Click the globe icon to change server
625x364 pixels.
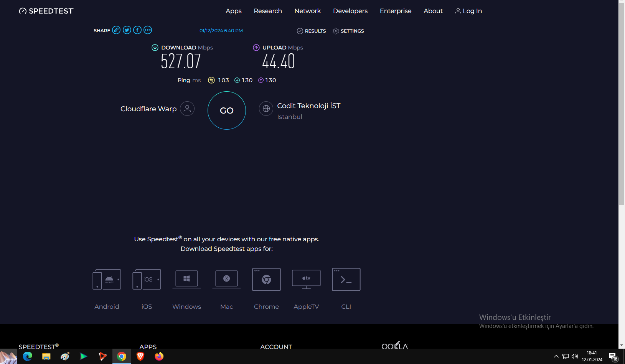pyautogui.click(x=266, y=109)
